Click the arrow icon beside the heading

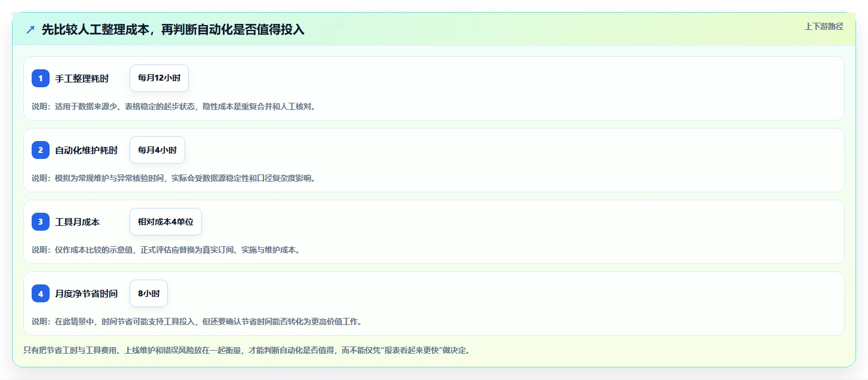pos(30,29)
